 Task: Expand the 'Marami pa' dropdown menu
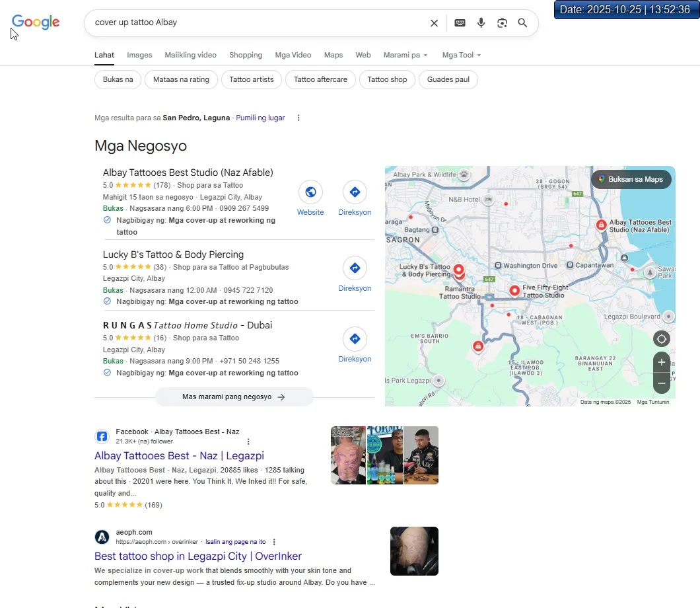(405, 56)
